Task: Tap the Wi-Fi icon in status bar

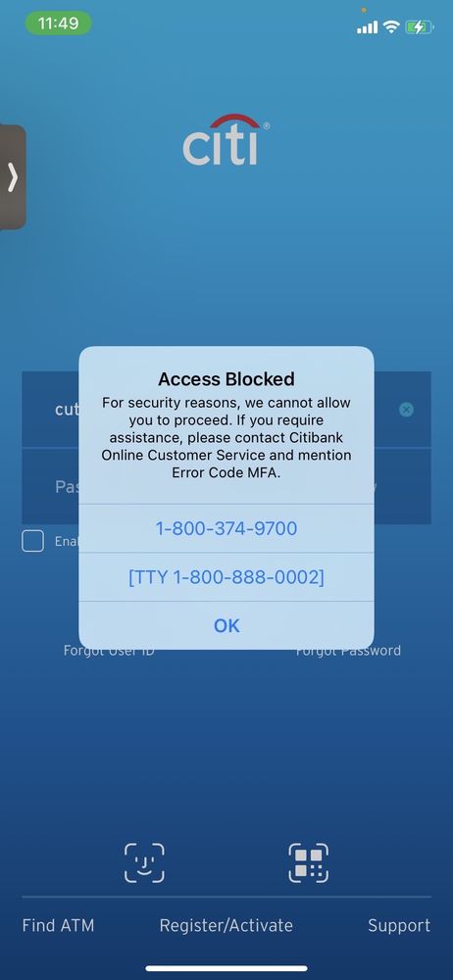Action: (391, 26)
